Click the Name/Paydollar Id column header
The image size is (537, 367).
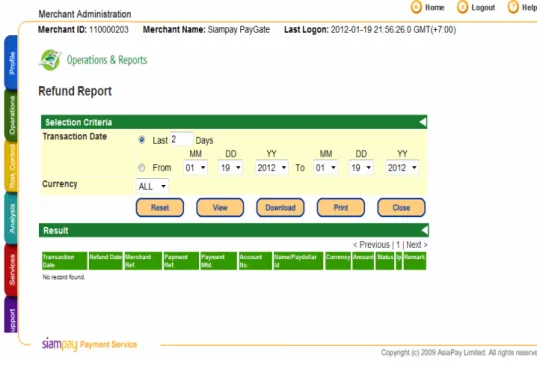point(298,261)
